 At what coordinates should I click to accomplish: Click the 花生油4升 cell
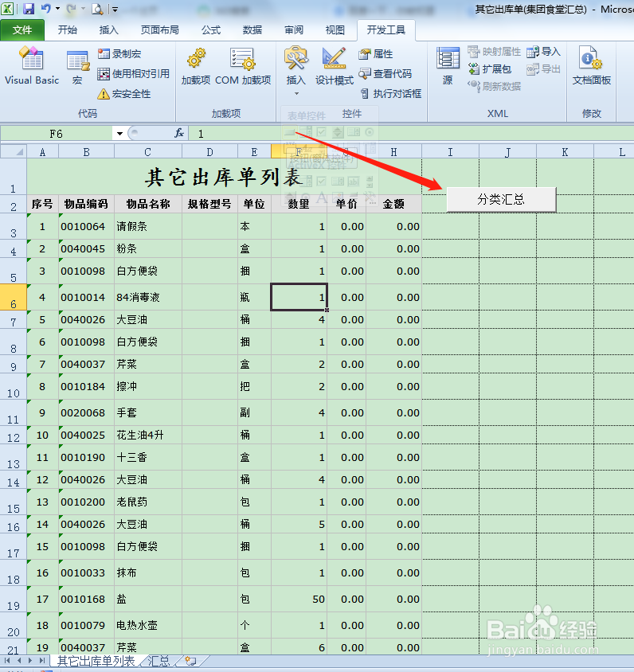tap(148, 435)
